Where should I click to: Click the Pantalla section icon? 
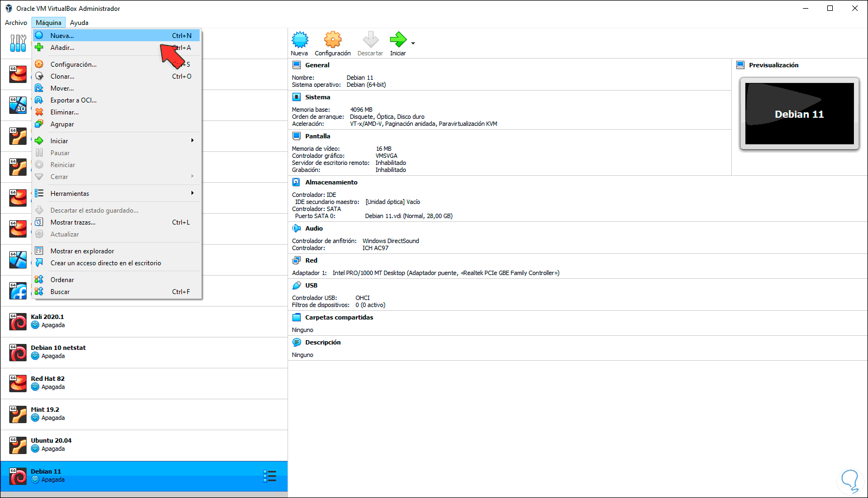pyautogui.click(x=297, y=136)
